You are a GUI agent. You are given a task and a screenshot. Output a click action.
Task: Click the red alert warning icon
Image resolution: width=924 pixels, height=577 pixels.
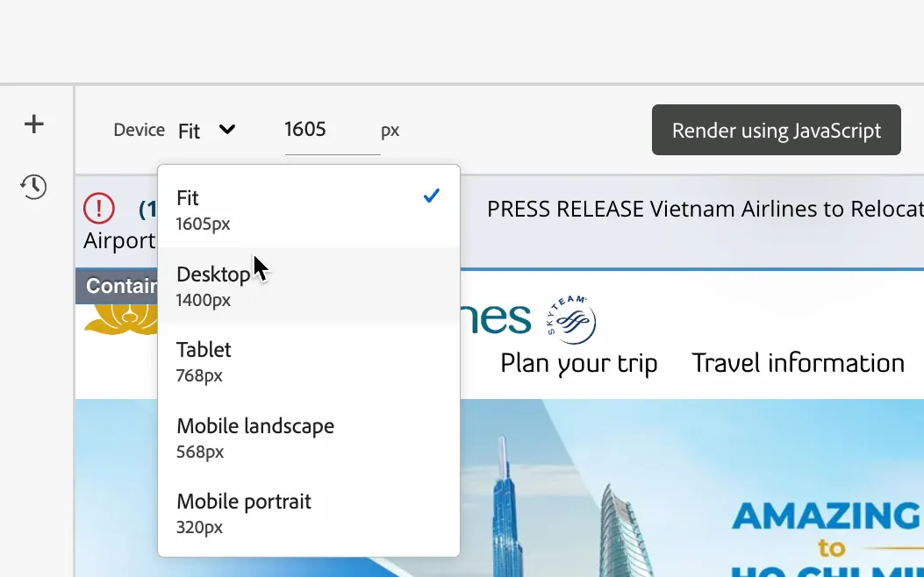(99, 209)
